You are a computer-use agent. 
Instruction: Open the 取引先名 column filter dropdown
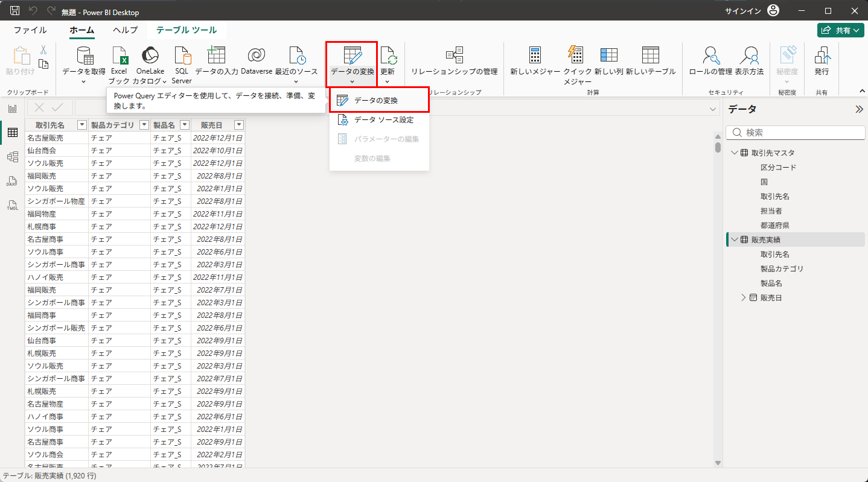click(x=81, y=125)
